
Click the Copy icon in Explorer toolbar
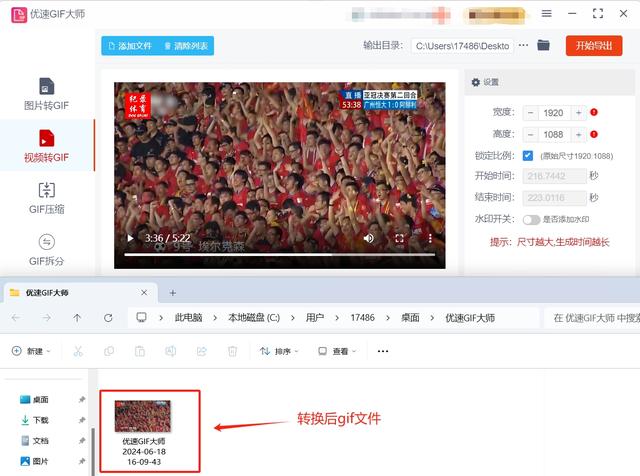coord(109,351)
